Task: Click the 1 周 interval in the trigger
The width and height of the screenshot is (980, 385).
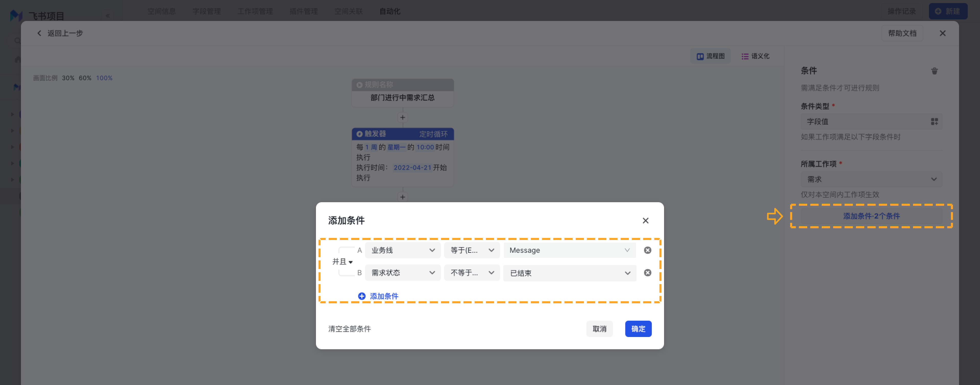Action: tap(371, 147)
